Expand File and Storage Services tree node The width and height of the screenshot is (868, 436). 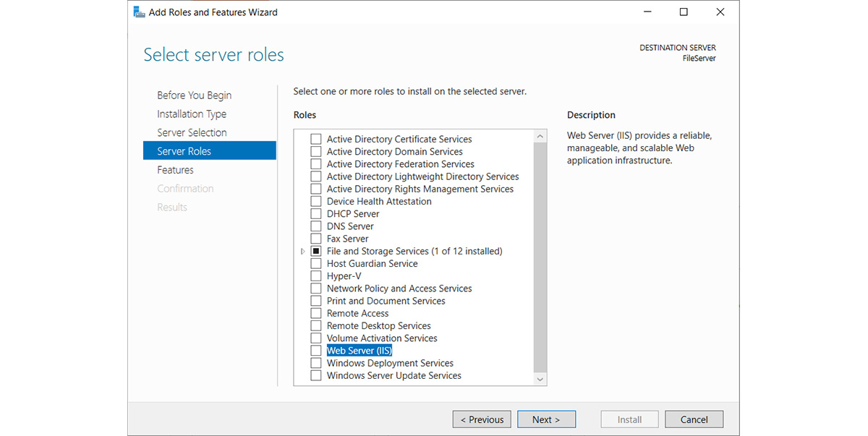[x=303, y=252]
